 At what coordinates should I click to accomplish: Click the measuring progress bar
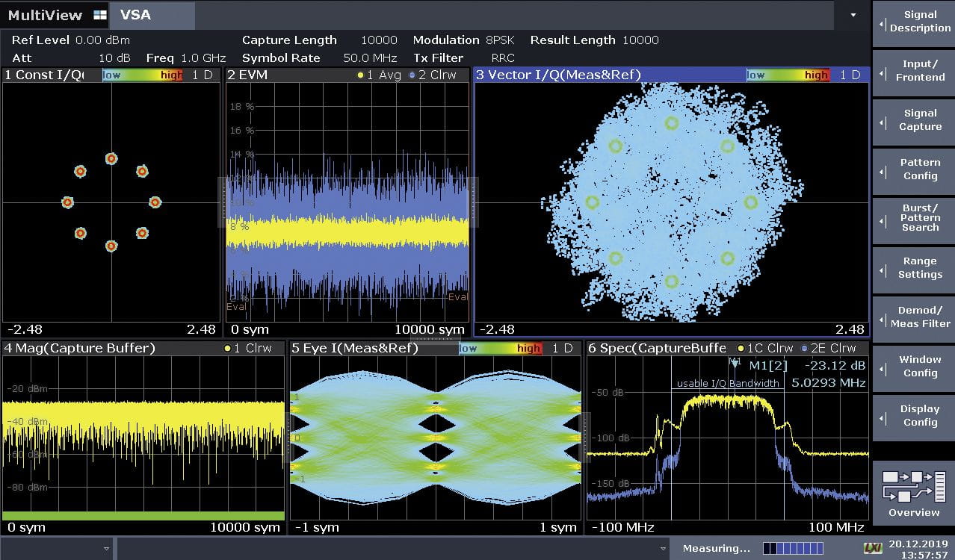point(793,549)
